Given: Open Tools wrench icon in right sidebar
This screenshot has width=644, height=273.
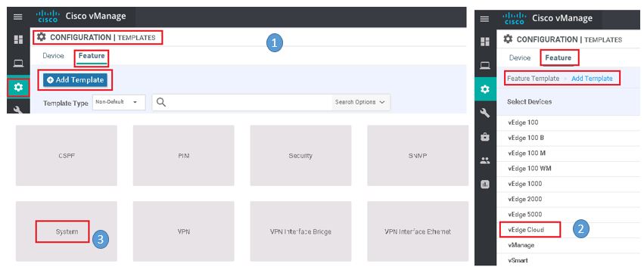Looking at the screenshot, I should click(485, 113).
